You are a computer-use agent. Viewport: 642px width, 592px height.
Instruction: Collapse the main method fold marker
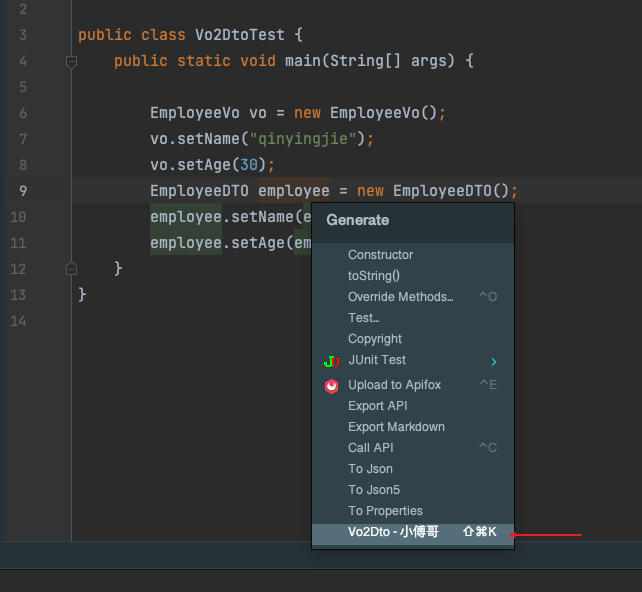tap(71, 62)
